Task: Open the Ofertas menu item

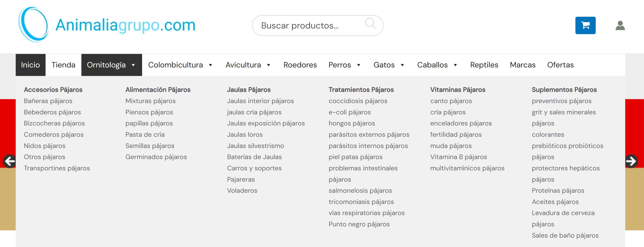Action: pyautogui.click(x=560, y=65)
